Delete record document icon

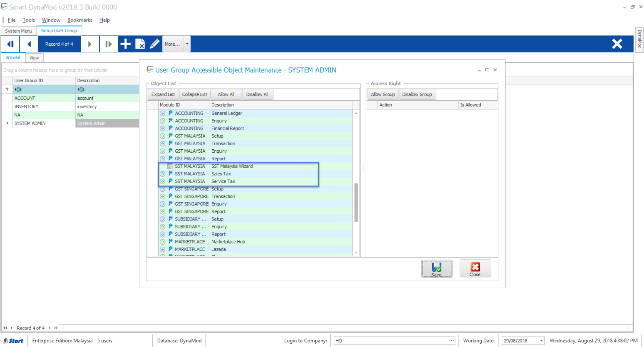[x=140, y=44]
